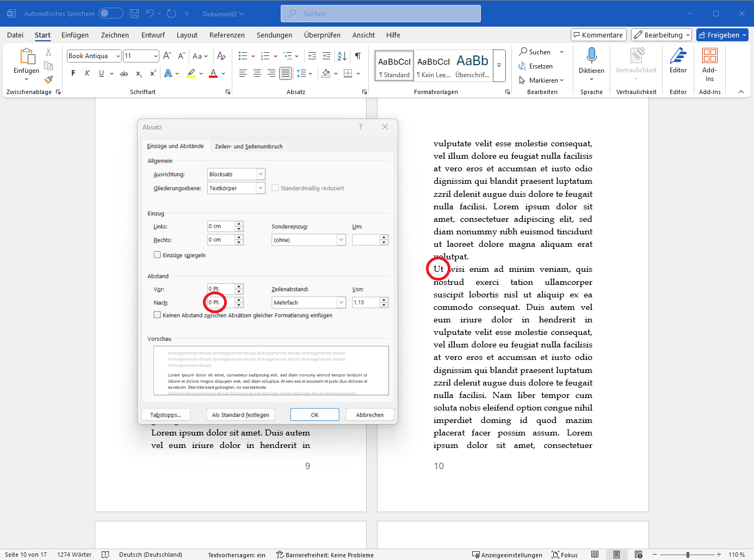Image resolution: width=754 pixels, height=560 pixels.
Task: Increase Links indent stepper
Action: [x=239, y=223]
